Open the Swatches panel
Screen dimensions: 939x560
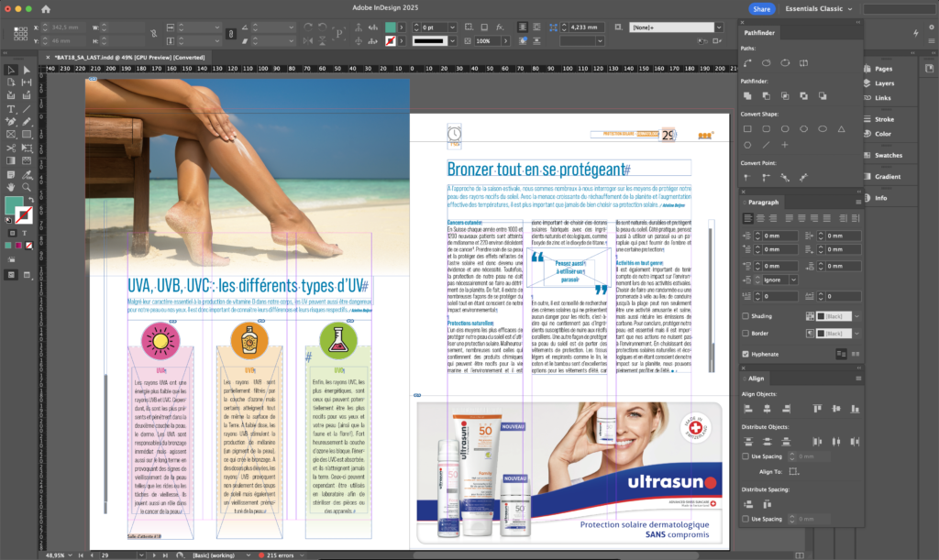point(888,155)
